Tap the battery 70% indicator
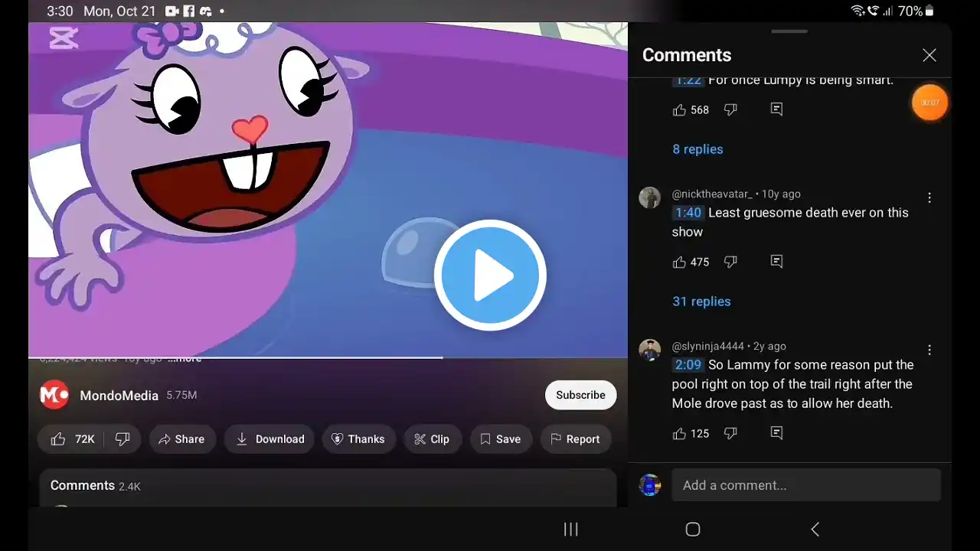Screen dimensions: 980x551 pyautogui.click(x=916, y=11)
